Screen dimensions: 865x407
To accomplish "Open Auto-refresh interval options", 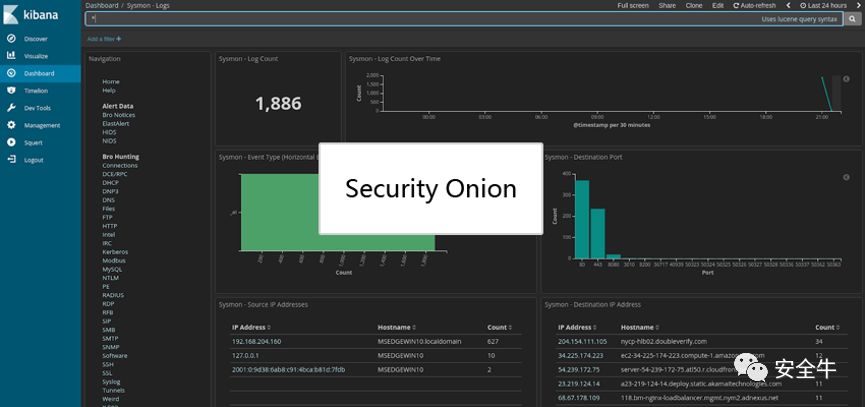I will coord(754,6).
